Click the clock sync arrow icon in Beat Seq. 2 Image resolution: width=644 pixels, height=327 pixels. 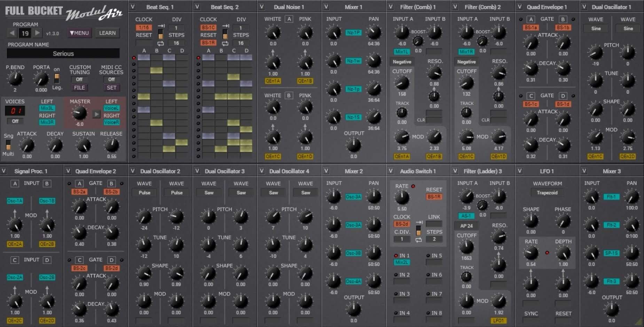click(226, 25)
